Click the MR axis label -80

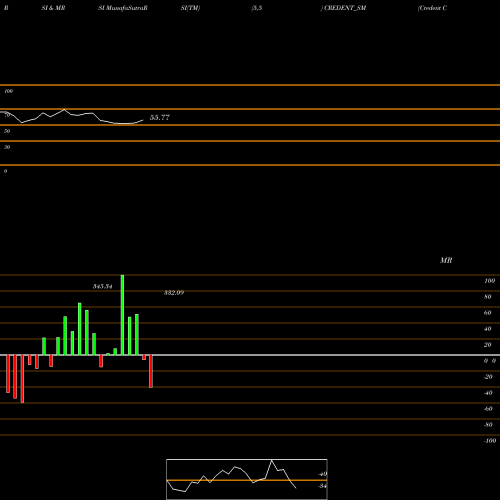(x=488, y=425)
